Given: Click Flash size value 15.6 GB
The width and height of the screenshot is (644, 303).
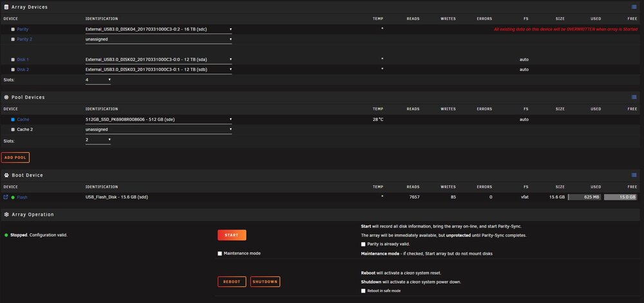Looking at the screenshot, I should 557,197.
